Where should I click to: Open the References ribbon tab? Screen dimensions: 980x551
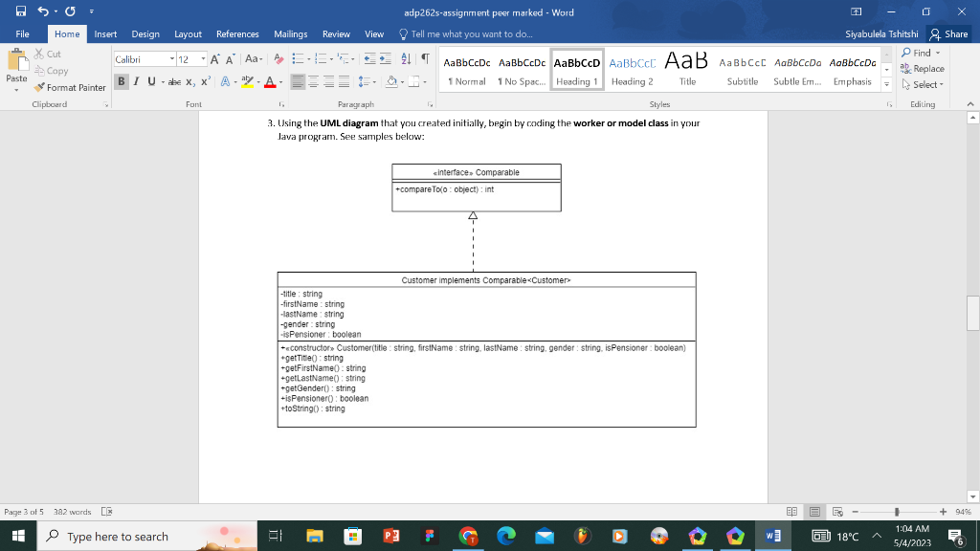[x=237, y=33]
